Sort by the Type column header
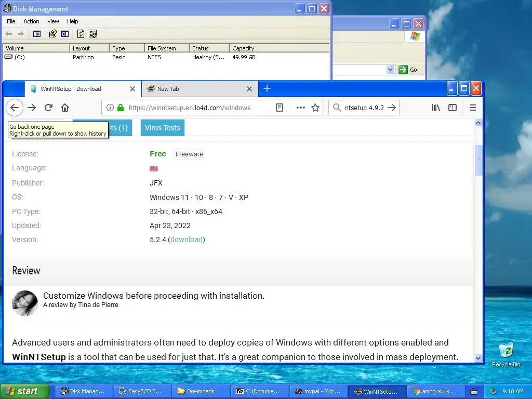The height and width of the screenshot is (399, 532). (x=127, y=48)
